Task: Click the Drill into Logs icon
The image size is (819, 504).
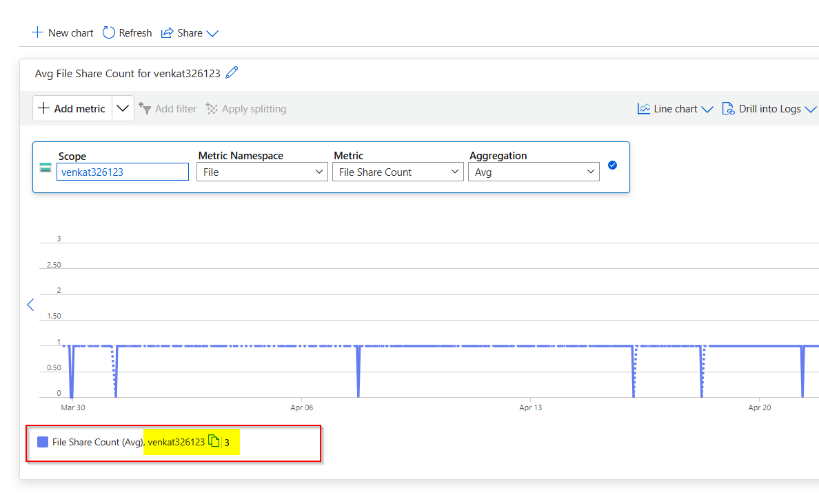Action: 728,108
